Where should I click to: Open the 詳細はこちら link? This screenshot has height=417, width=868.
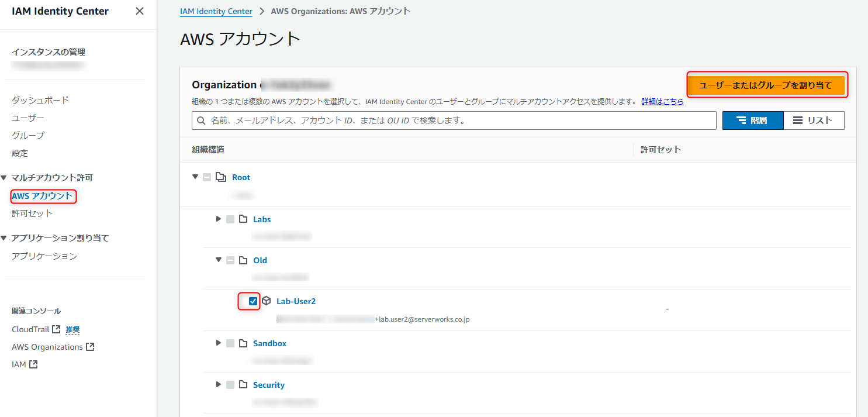click(x=662, y=101)
